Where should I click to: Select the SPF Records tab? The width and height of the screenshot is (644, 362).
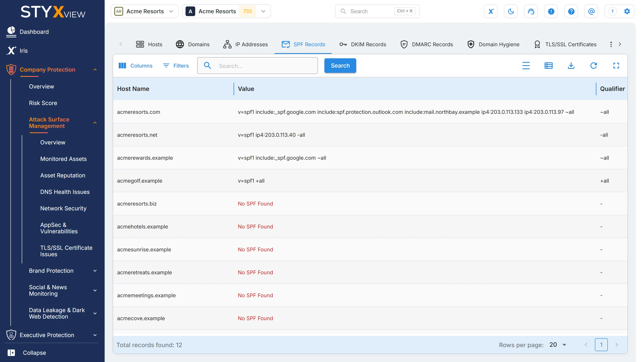(x=303, y=44)
